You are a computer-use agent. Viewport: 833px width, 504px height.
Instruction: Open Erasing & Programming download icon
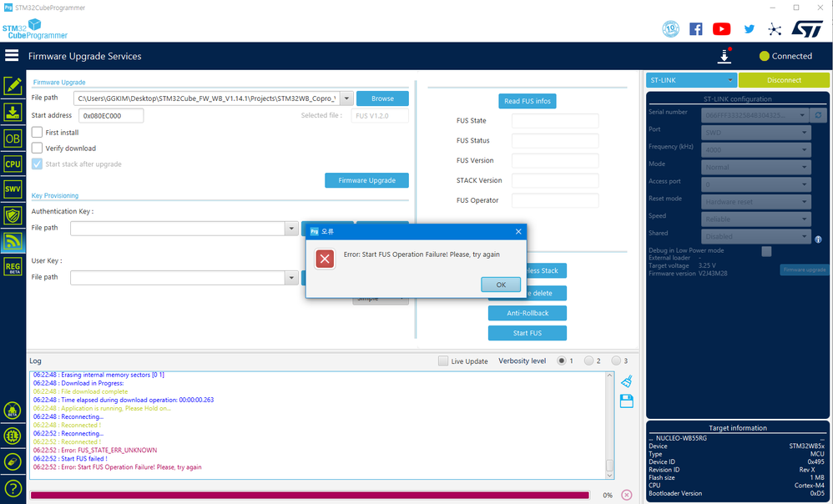(x=13, y=112)
